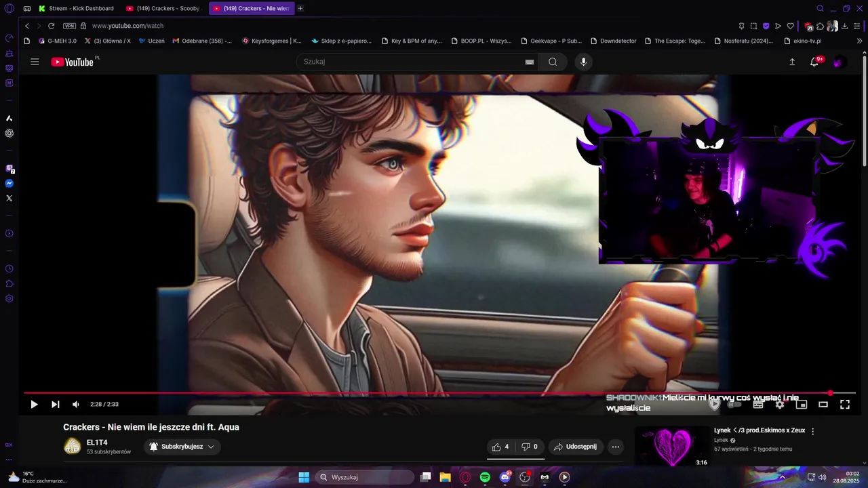868x488 pixels.
Task: Open X (Twitter) in Opera sidebar
Action: click(9, 199)
